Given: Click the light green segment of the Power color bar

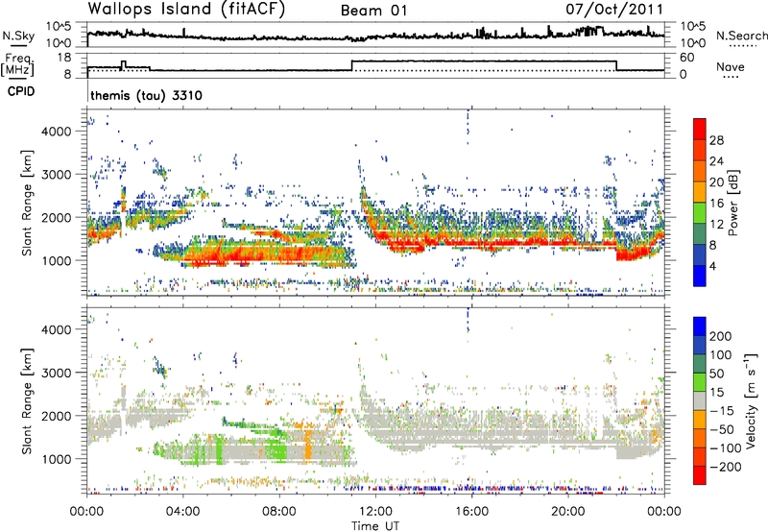Looking at the screenshot, I should [700, 213].
